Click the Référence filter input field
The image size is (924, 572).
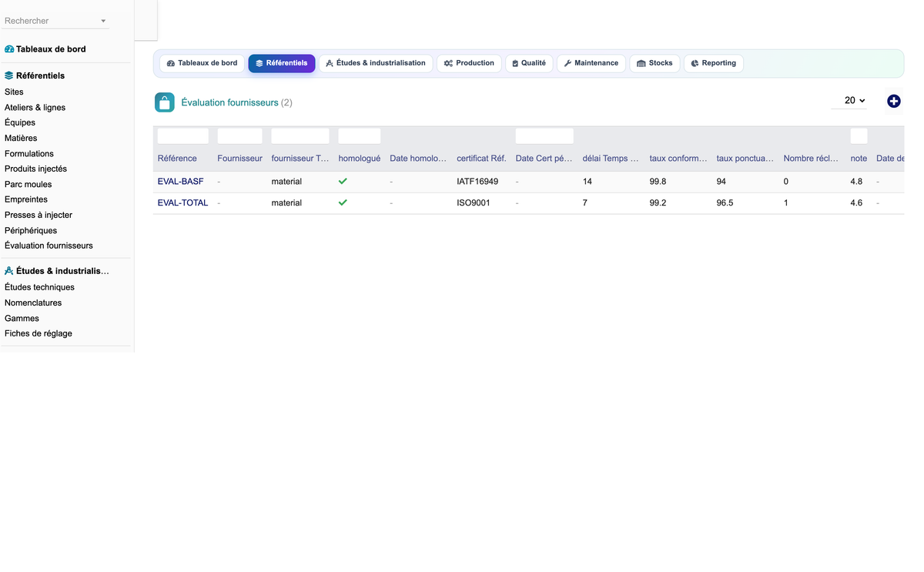tap(183, 136)
